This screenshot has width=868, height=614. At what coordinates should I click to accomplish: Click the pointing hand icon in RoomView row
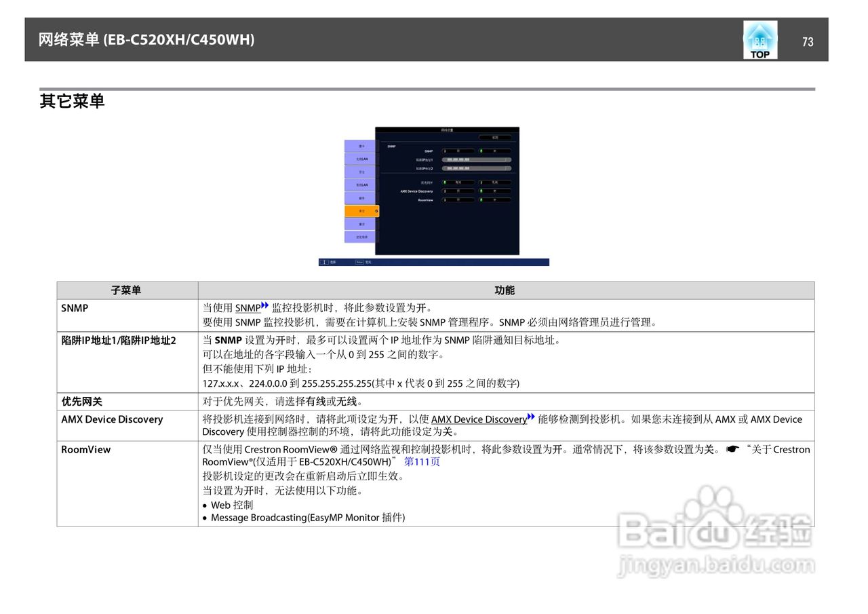pos(732,449)
